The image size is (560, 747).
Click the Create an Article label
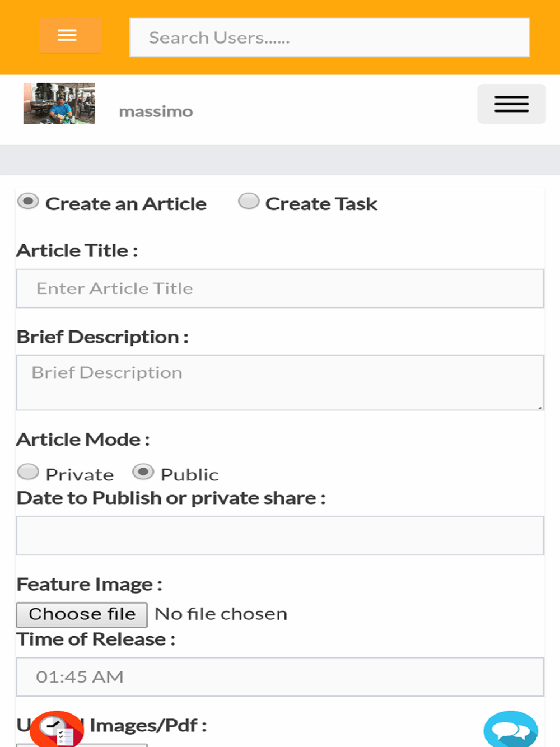(x=126, y=204)
